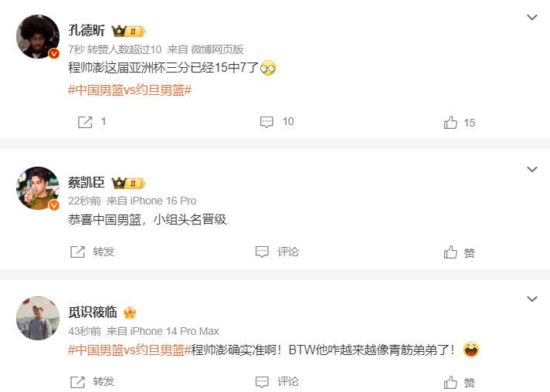Click comment icon on 蔡凯臣's post
This screenshot has width=550, height=392.
[262, 252]
